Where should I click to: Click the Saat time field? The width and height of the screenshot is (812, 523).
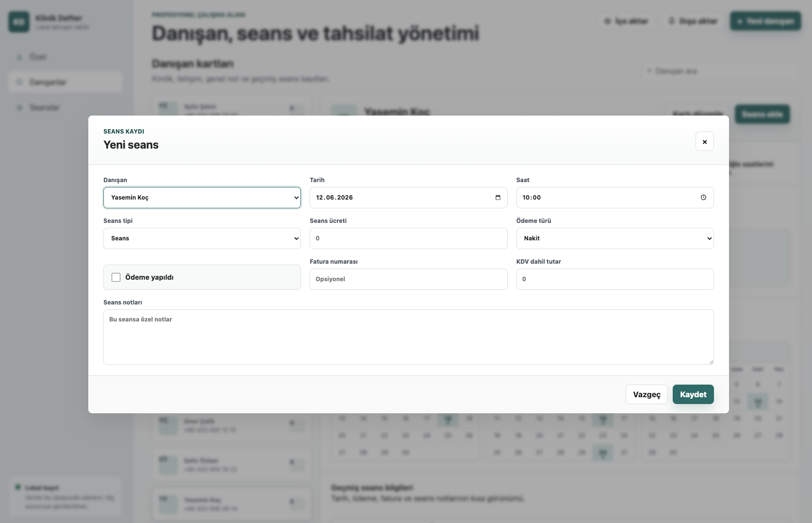pos(614,198)
